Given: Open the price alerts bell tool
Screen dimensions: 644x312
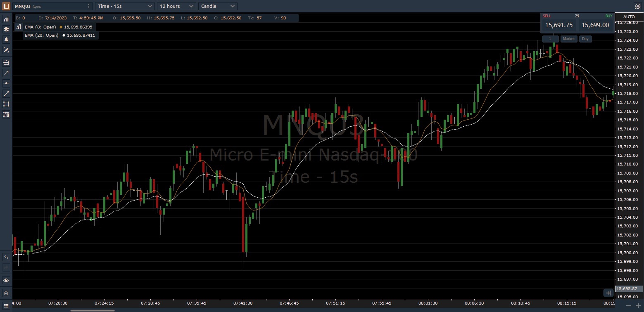Looking at the screenshot, I should point(6,40).
